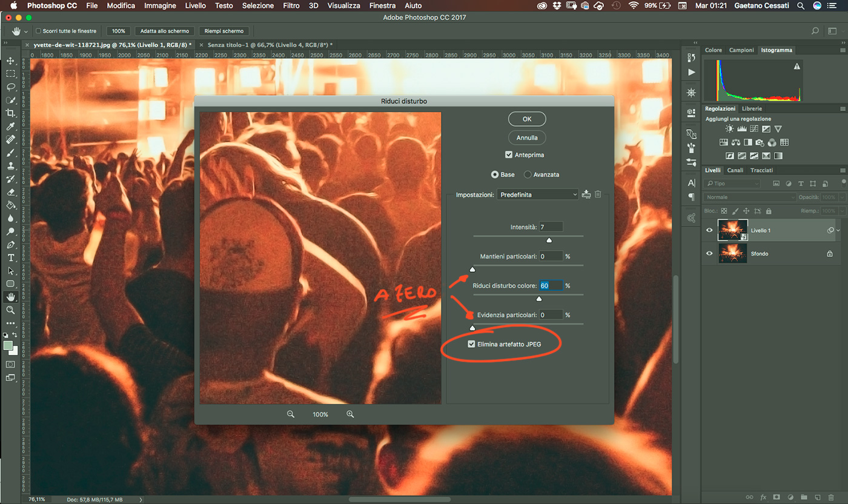Click OK in Riduci disturbo dialog
The width and height of the screenshot is (848, 504).
coord(527,119)
